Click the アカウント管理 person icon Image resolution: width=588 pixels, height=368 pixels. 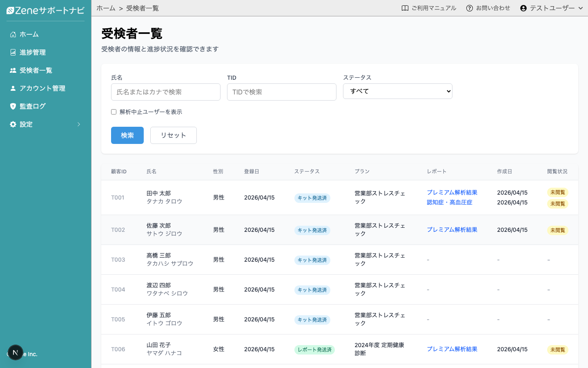pos(13,88)
